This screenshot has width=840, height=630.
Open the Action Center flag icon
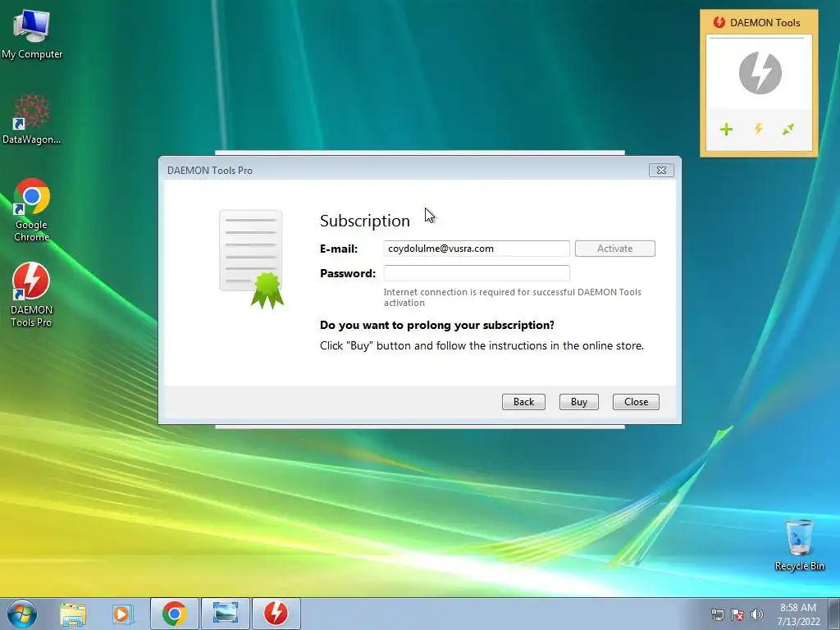[737, 614]
